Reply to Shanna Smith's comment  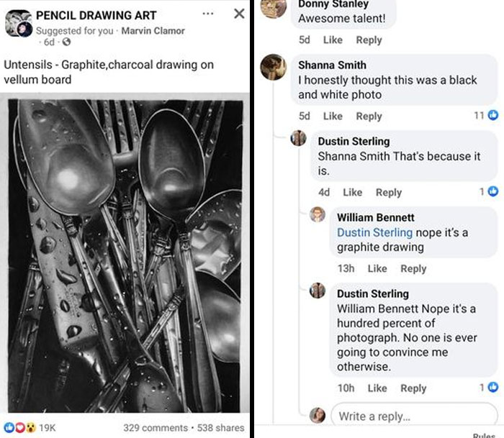click(369, 116)
